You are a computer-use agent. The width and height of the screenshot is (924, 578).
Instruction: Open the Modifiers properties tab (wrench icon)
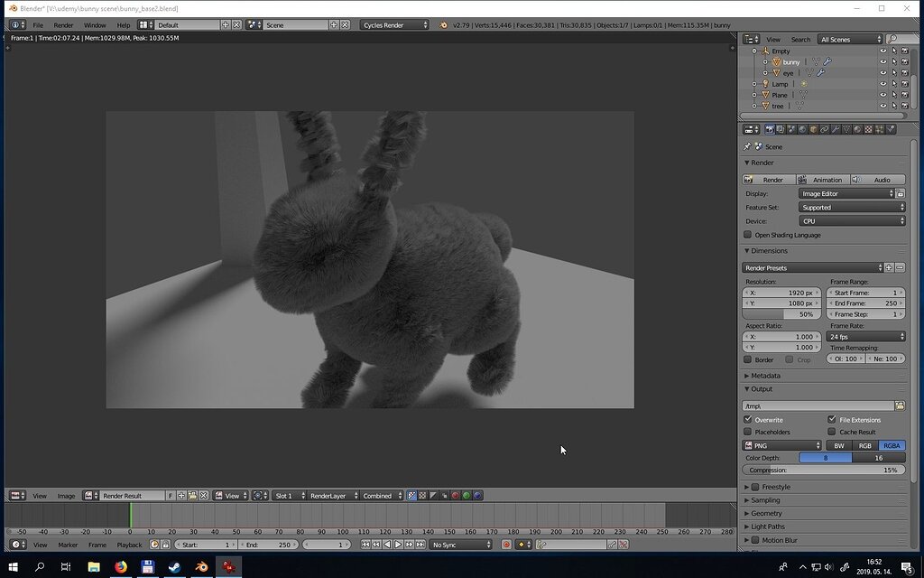pyautogui.click(x=835, y=129)
